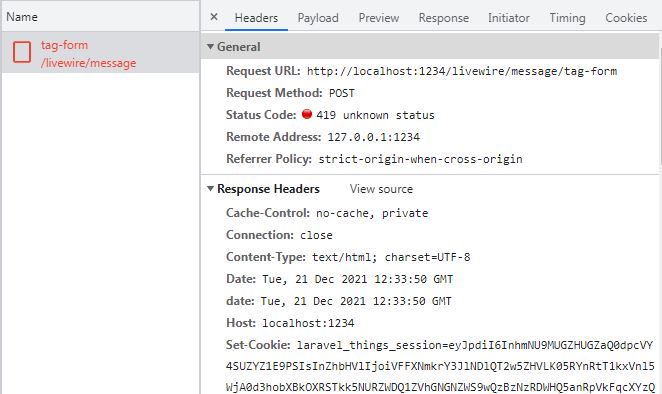Click the Response Headers section heading
The width and height of the screenshot is (662, 394).
[268, 188]
